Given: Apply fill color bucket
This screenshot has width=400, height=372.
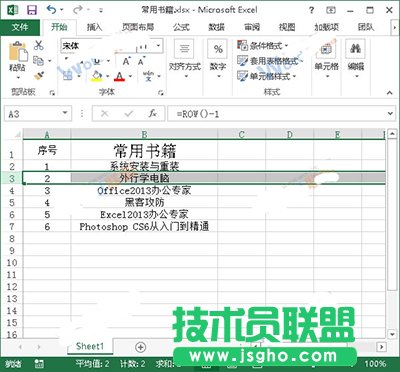Looking at the screenshot, I should [97, 76].
